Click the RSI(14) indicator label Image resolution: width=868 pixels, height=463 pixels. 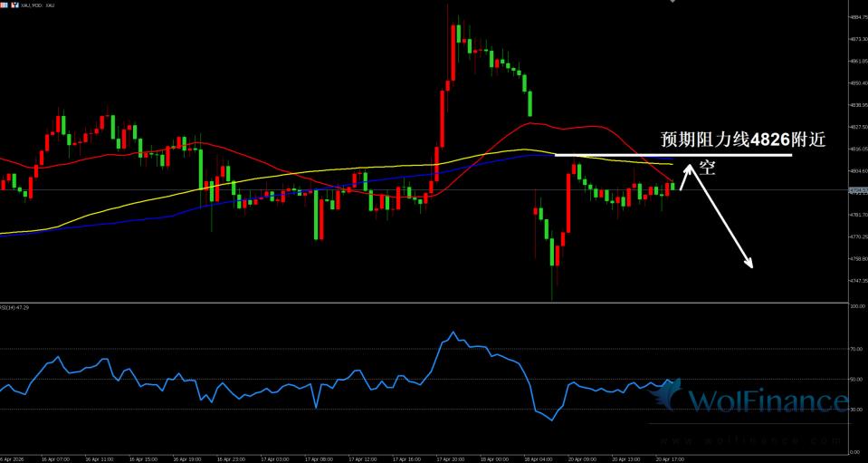click(x=14, y=307)
